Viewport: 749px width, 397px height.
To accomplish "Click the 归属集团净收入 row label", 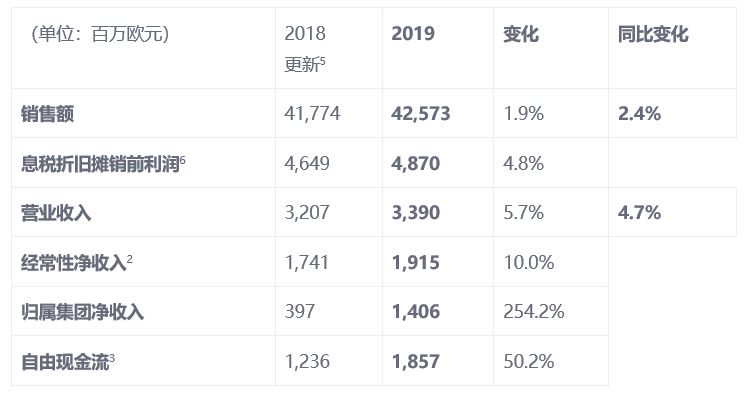I will coord(82,312).
